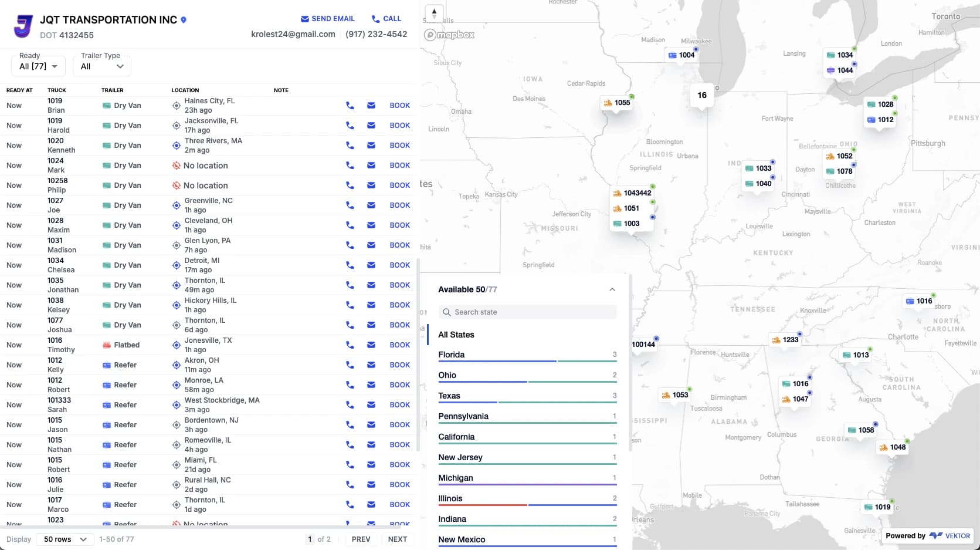Select truck marker 1055 on the map
This screenshot has height=550, width=980.
(x=617, y=103)
